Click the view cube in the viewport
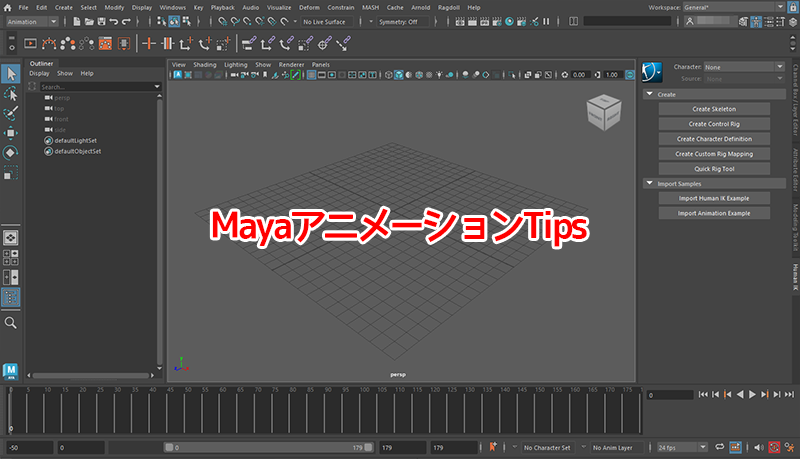Image resolution: width=800 pixels, height=459 pixels. pyautogui.click(x=603, y=113)
